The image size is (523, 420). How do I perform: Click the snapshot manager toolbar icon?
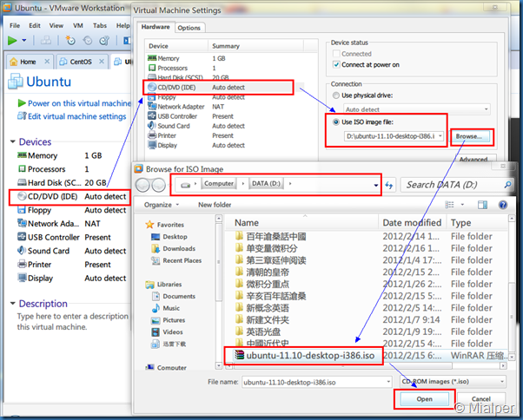click(x=104, y=41)
